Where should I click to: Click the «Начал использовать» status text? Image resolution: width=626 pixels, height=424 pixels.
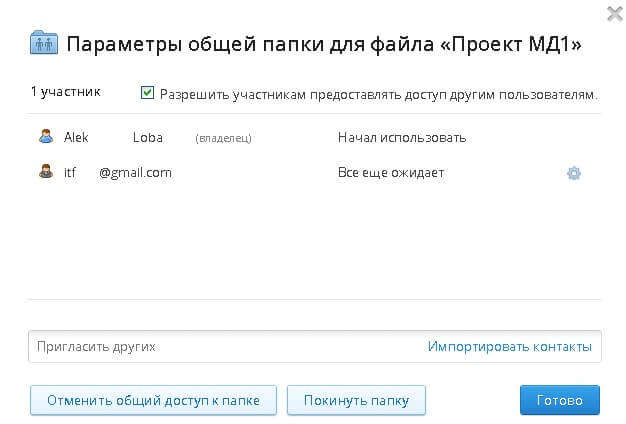pyautogui.click(x=402, y=137)
